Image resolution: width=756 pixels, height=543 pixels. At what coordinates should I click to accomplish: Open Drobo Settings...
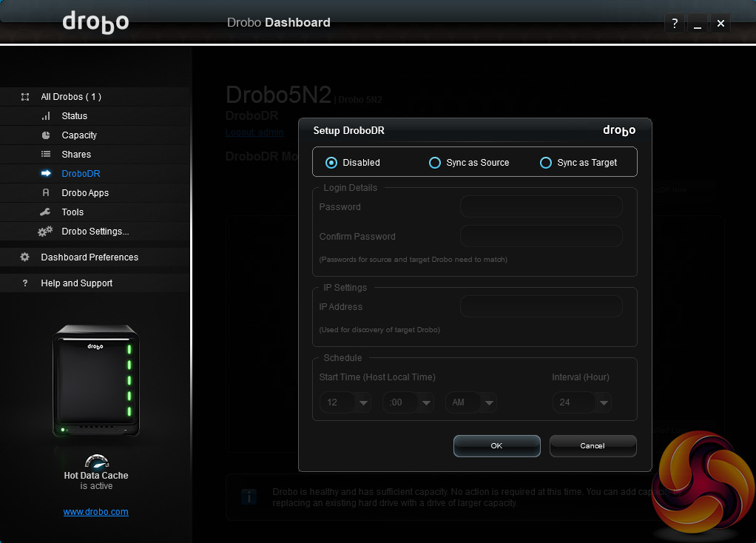click(95, 232)
